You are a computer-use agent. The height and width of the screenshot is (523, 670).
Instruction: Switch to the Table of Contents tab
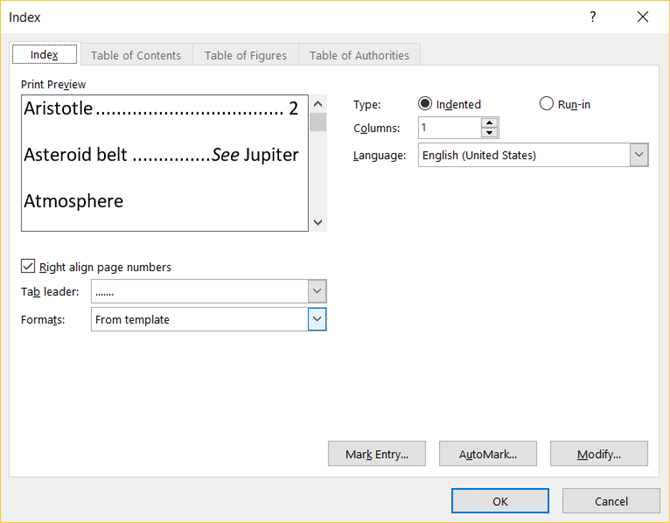pos(136,56)
